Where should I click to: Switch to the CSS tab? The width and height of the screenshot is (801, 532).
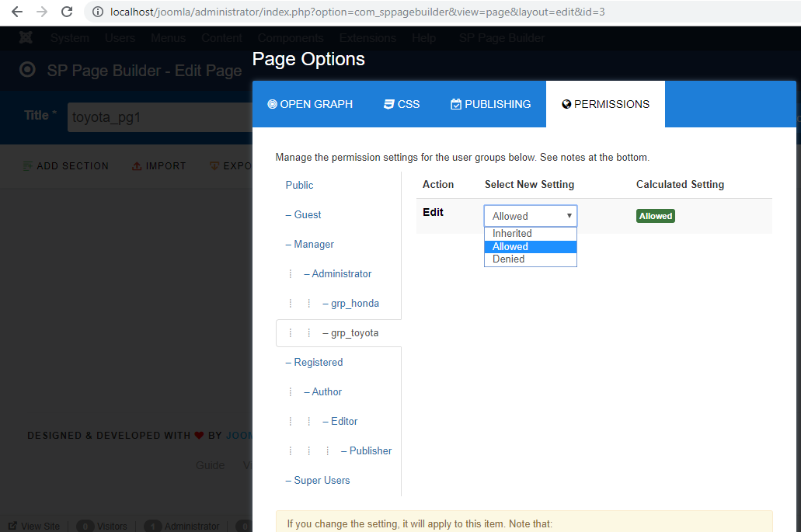click(x=402, y=104)
